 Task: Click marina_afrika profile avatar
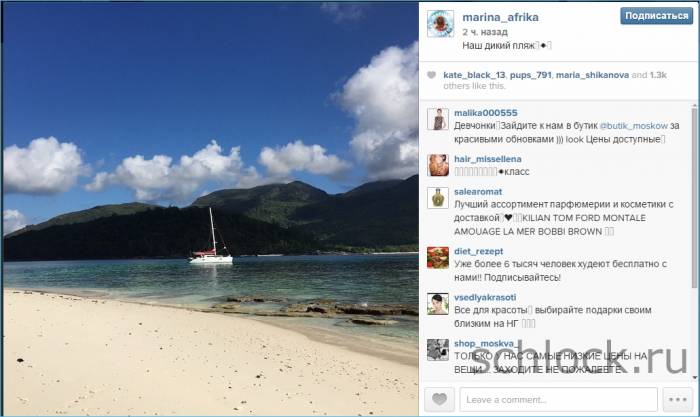(x=440, y=23)
